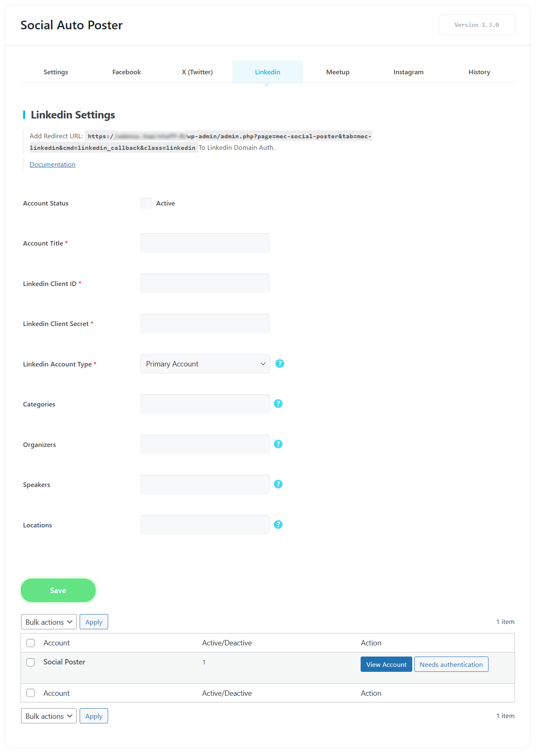Image resolution: width=536 pixels, height=756 pixels.
Task: Click the Organizers help icon
Action: (279, 444)
